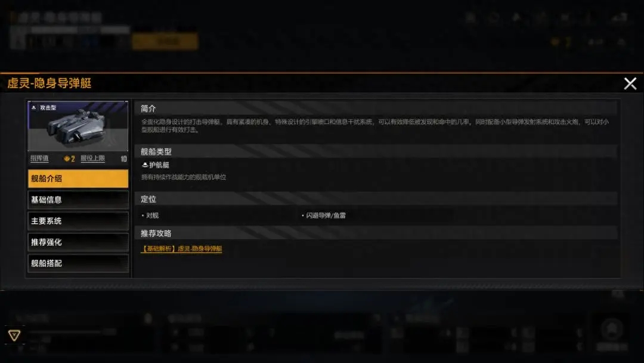Click the 推荐攻略 section header

tap(156, 233)
